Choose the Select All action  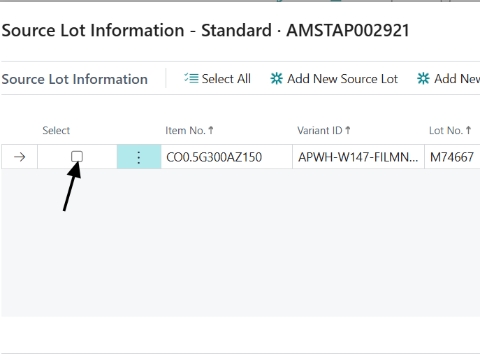click(x=217, y=79)
